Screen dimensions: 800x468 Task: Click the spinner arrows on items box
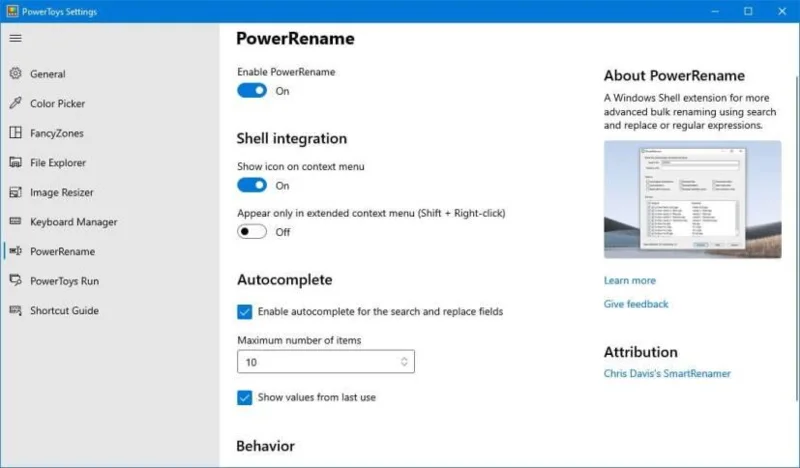[x=404, y=361]
